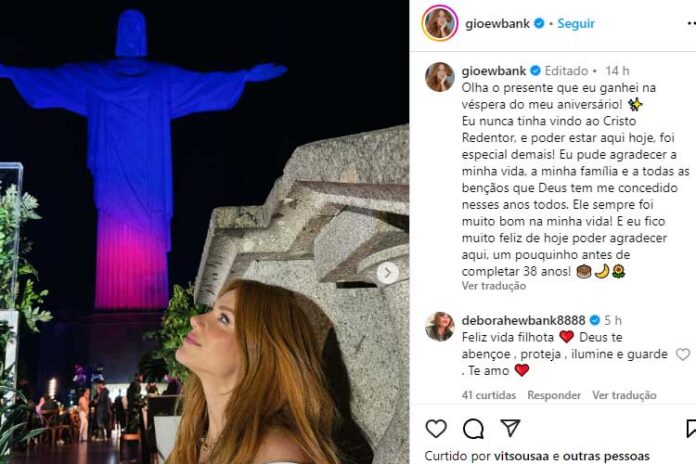Like the post with heart icon

(436, 429)
